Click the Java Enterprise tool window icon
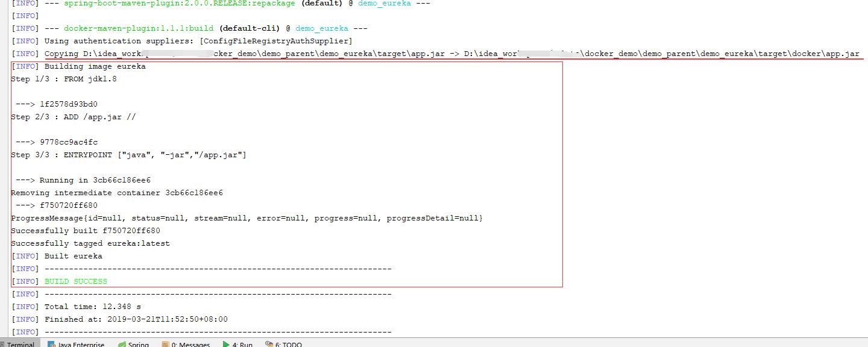 [52, 345]
